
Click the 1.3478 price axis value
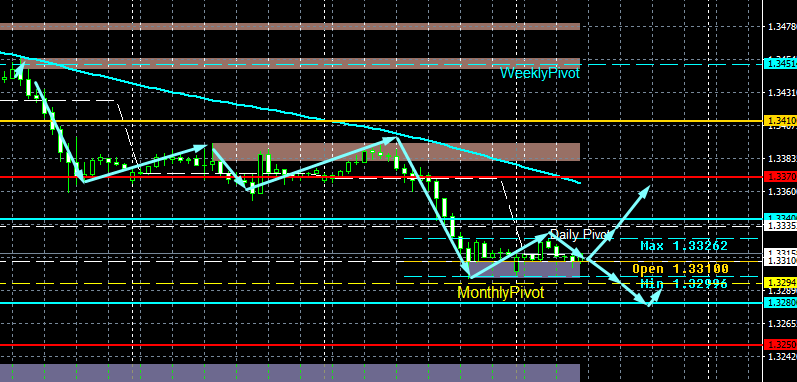click(782, 25)
